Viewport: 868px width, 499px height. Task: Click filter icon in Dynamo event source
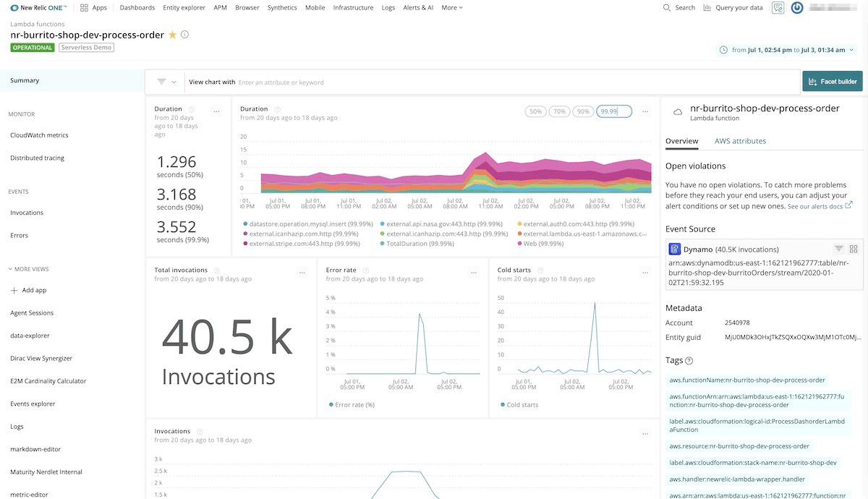tap(839, 249)
